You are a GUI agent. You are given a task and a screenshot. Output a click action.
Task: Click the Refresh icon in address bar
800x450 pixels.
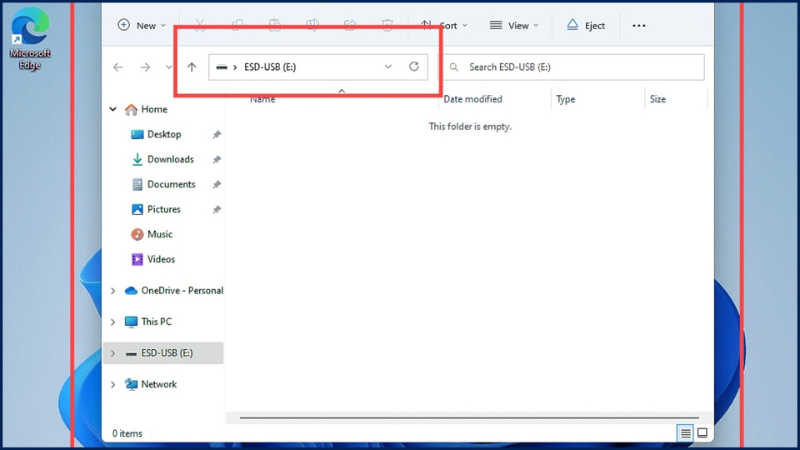click(414, 67)
